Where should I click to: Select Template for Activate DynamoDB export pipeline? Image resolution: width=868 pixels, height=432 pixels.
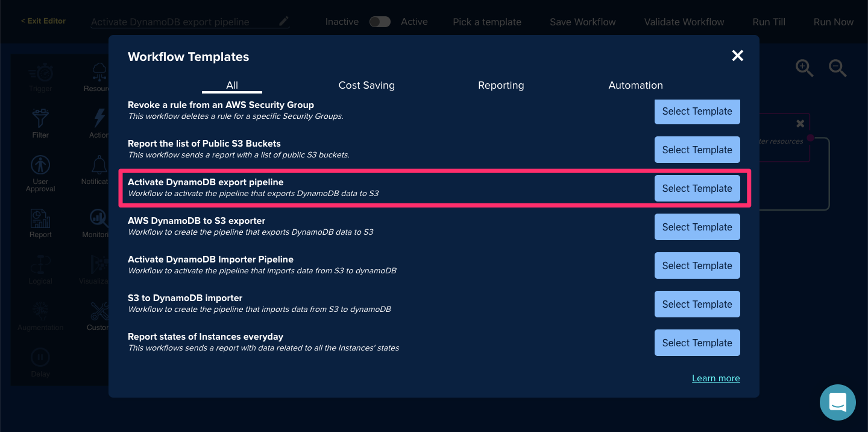coord(697,188)
